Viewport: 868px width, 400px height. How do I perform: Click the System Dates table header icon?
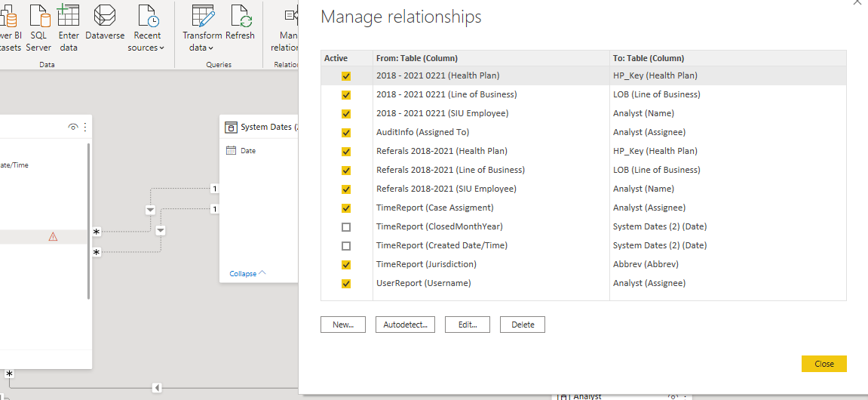[230, 128]
